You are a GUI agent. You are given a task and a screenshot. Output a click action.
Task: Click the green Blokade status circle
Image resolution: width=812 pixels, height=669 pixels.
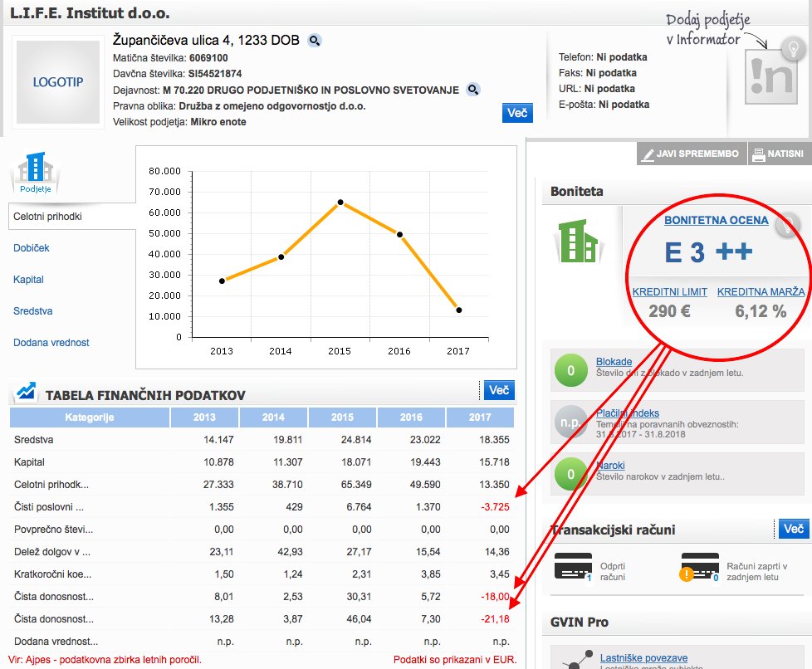tap(570, 371)
